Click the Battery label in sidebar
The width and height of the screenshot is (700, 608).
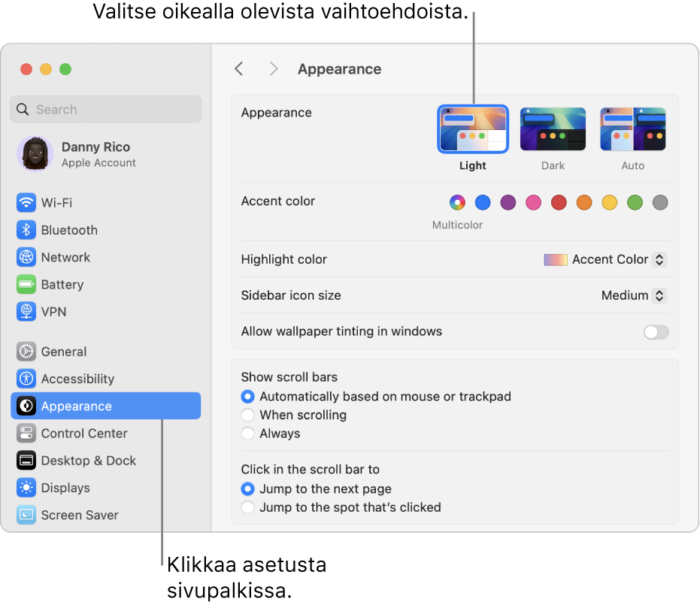(x=62, y=285)
